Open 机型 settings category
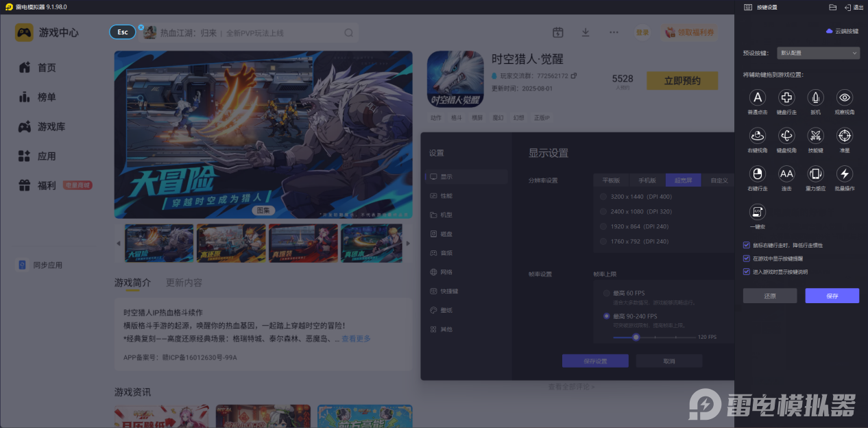Viewport: 868px width, 428px height. click(x=466, y=215)
